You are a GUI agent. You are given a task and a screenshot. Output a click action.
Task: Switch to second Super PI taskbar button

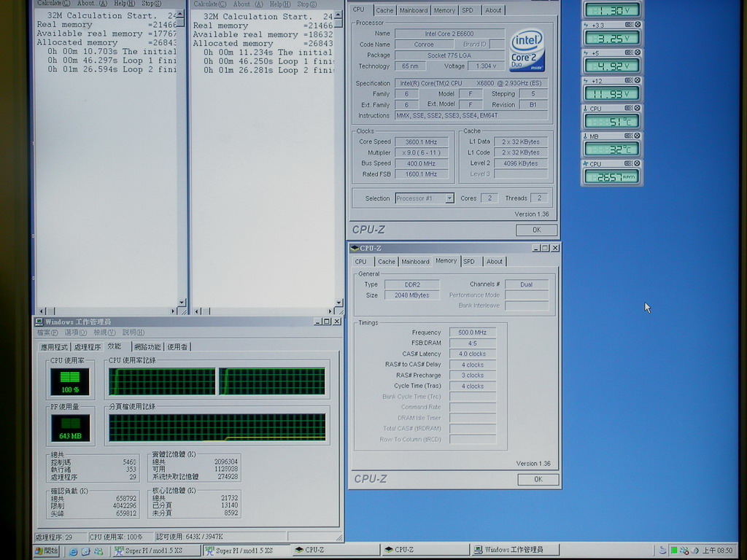click(x=246, y=551)
